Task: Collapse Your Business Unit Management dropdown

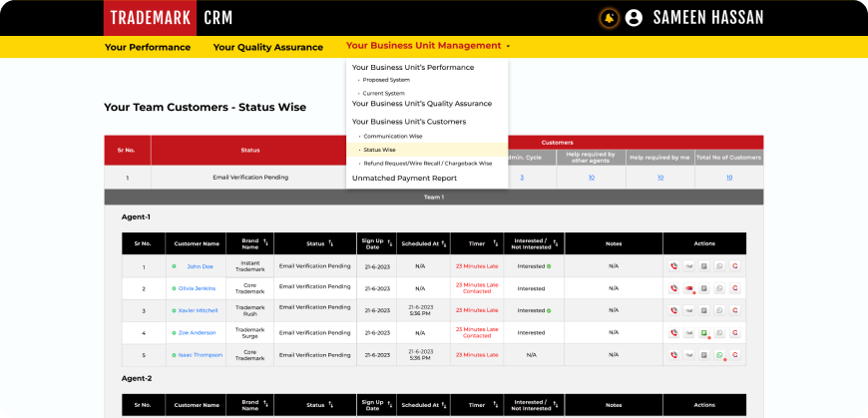Action: click(427, 46)
